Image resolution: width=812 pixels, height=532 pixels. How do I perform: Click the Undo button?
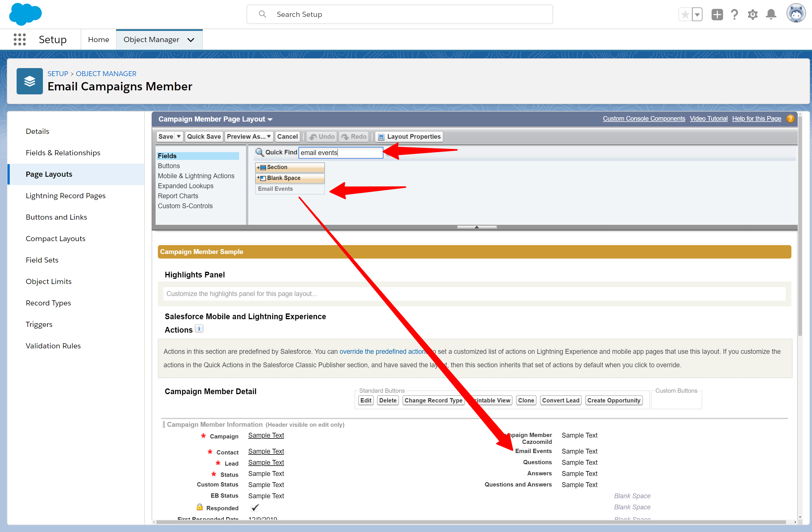coord(322,136)
